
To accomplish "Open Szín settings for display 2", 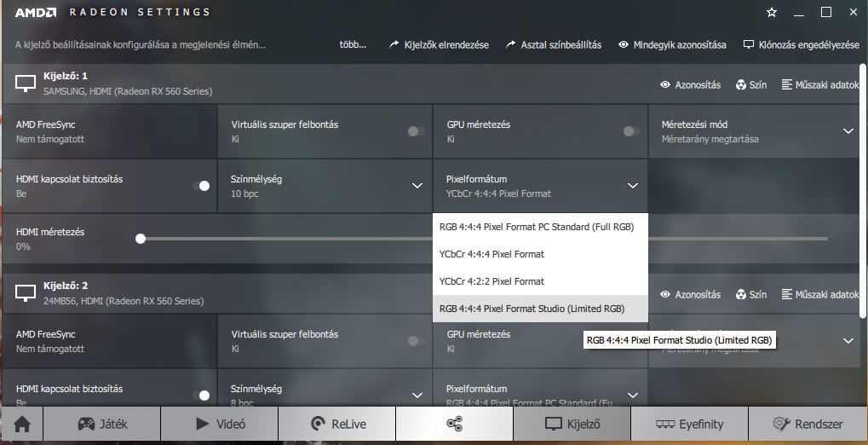I will point(751,294).
